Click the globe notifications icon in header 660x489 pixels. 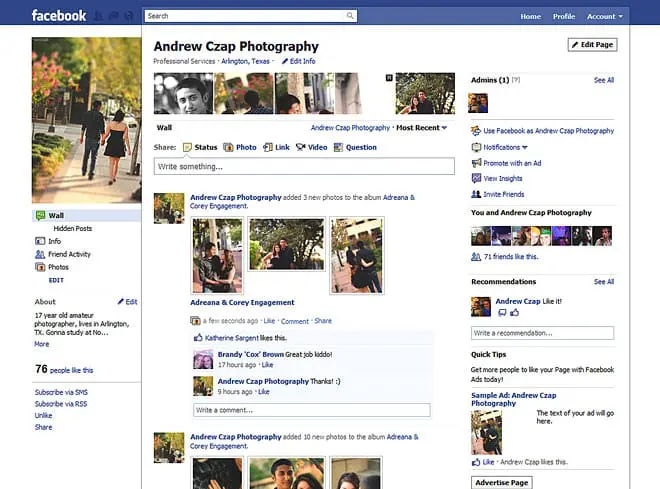point(128,16)
